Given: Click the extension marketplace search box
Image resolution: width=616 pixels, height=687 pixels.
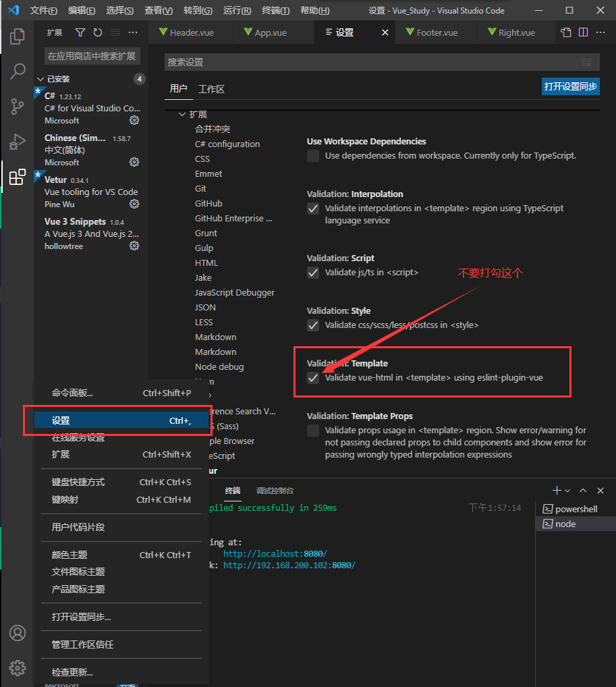Looking at the screenshot, I should (92, 56).
